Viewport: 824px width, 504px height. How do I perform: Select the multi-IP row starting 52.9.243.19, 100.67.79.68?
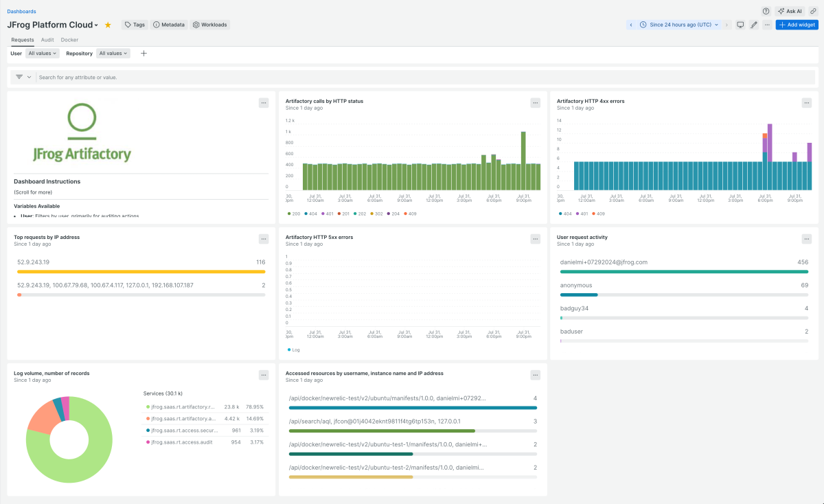click(141, 289)
